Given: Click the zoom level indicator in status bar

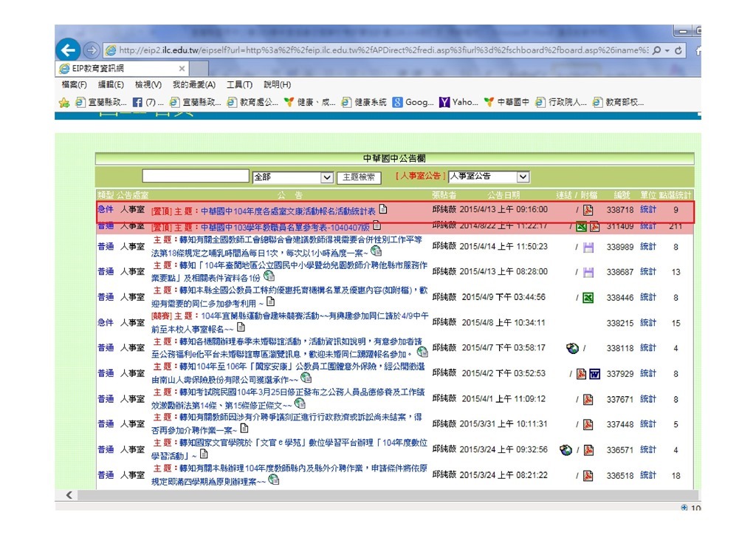Looking at the screenshot, I should click(691, 508).
